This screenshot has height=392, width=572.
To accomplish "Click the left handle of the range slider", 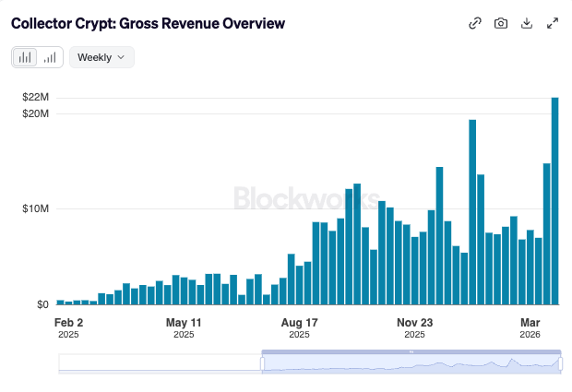I will [262, 363].
